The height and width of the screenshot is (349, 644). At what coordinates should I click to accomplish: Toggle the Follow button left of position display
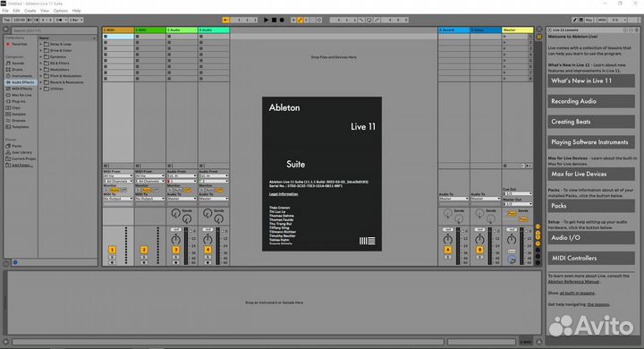pos(225,20)
